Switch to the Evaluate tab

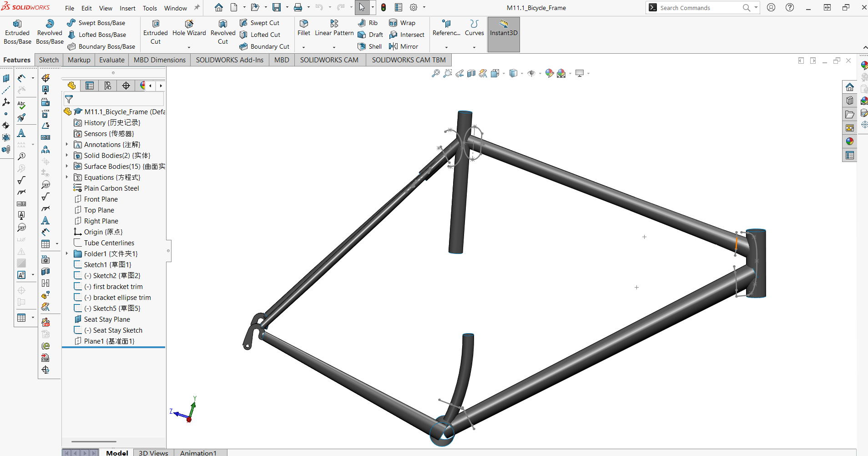(x=112, y=60)
